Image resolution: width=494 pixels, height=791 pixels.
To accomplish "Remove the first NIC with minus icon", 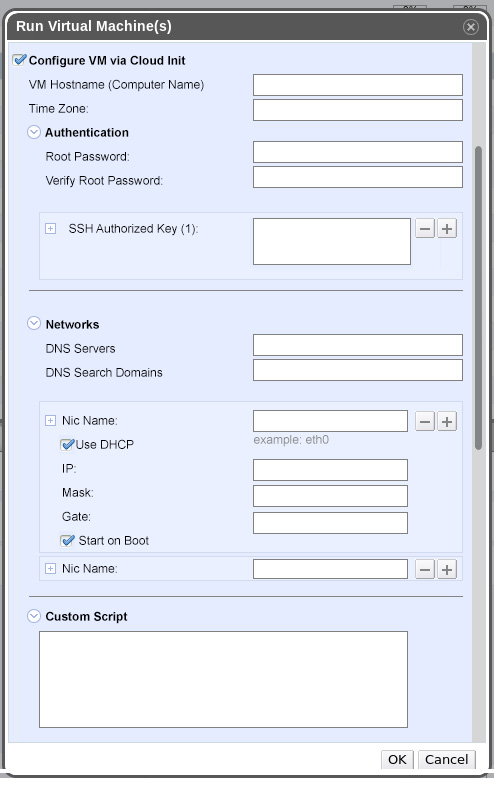I will [425, 421].
